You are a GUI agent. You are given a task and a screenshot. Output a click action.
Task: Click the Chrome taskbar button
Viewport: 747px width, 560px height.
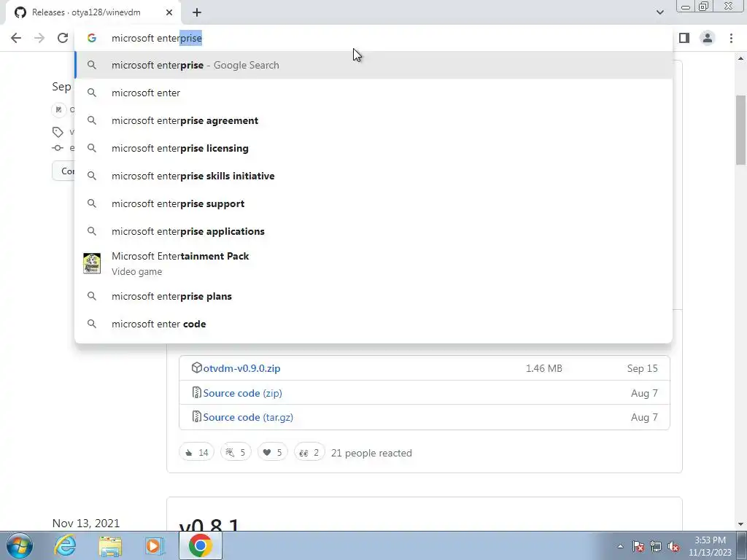point(201,545)
